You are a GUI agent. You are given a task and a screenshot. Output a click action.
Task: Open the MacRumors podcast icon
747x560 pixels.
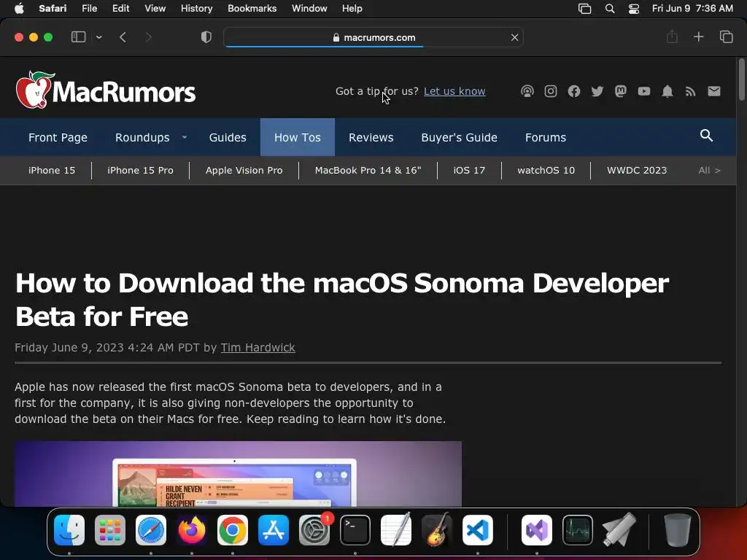tap(527, 91)
